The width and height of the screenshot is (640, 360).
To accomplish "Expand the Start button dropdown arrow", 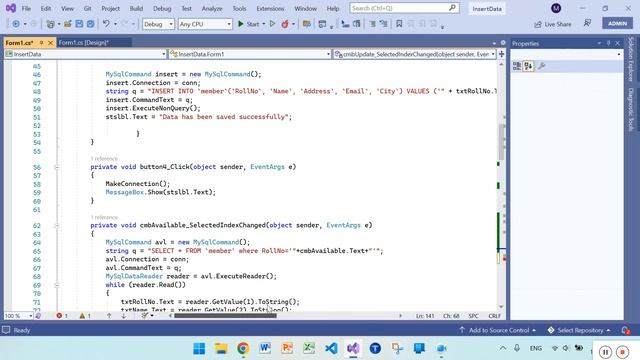I will tap(263, 24).
